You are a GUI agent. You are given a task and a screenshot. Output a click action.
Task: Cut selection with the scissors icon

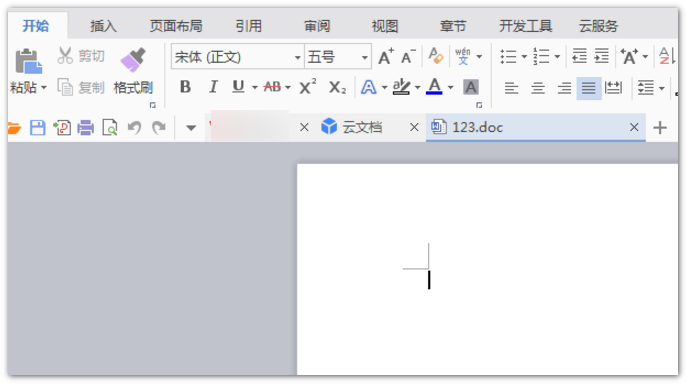[x=65, y=56]
